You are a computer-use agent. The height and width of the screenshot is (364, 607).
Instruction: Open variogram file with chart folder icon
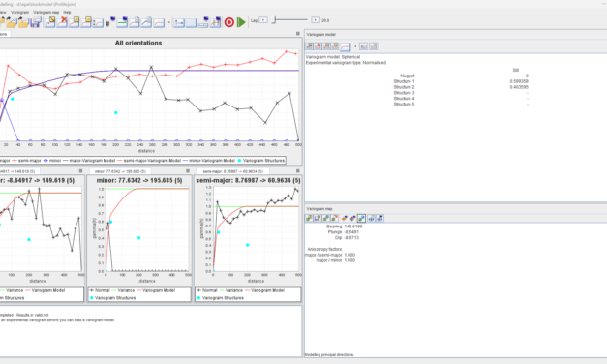(x=12, y=22)
